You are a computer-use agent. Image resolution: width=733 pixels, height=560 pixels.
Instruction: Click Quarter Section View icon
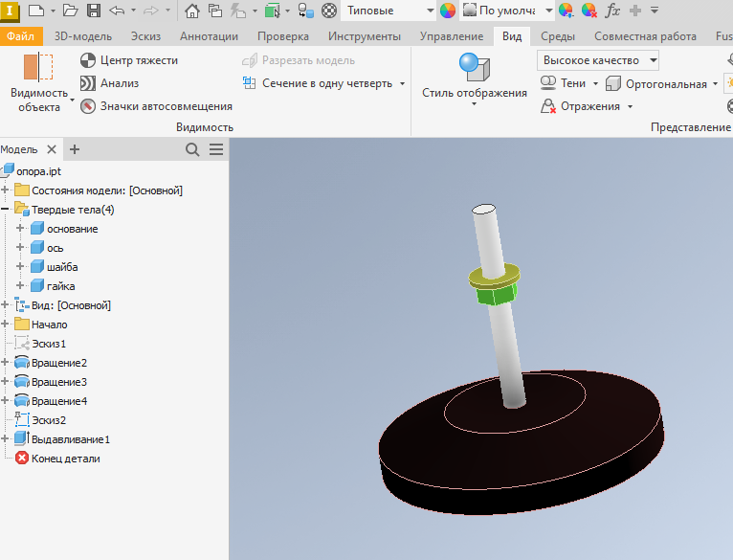click(249, 83)
